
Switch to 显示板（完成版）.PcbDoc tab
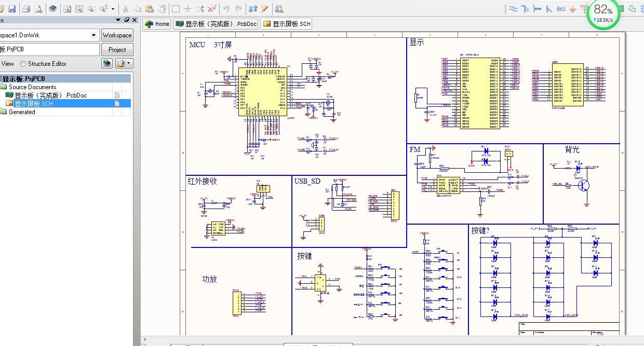pos(216,24)
